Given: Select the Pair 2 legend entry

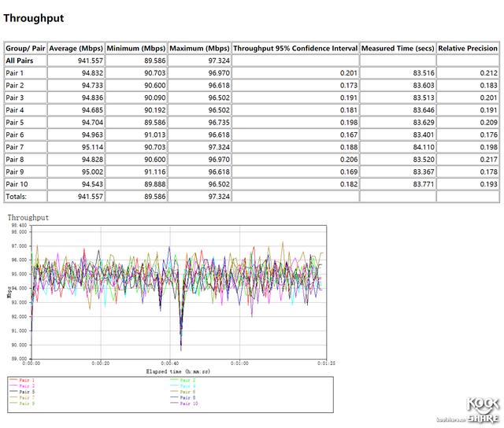Looking at the screenshot, I should point(189,380).
